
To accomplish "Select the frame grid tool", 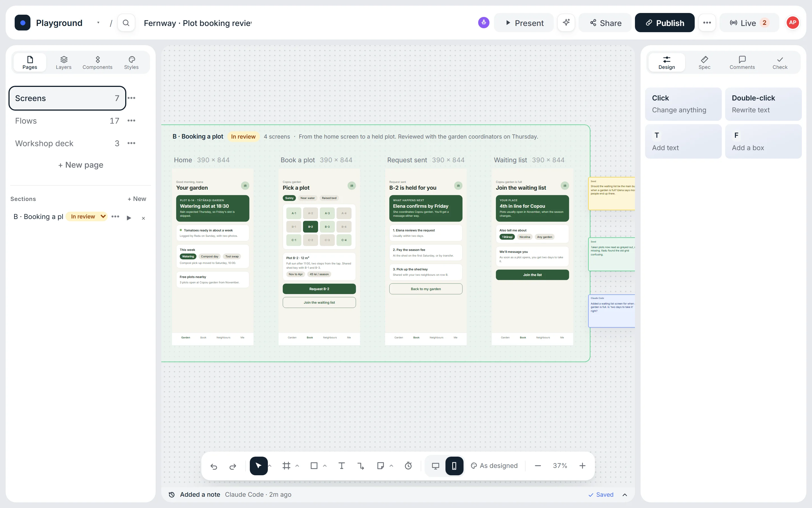I will [286, 466].
